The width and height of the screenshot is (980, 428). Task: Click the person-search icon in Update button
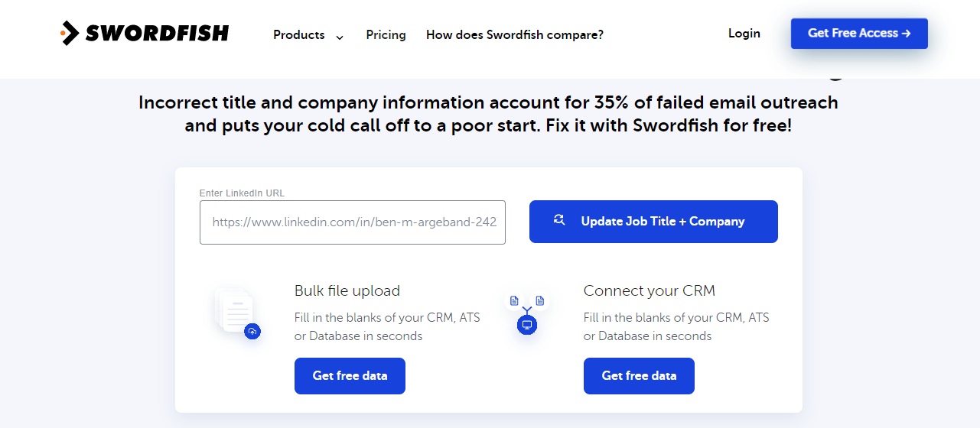pyautogui.click(x=559, y=220)
